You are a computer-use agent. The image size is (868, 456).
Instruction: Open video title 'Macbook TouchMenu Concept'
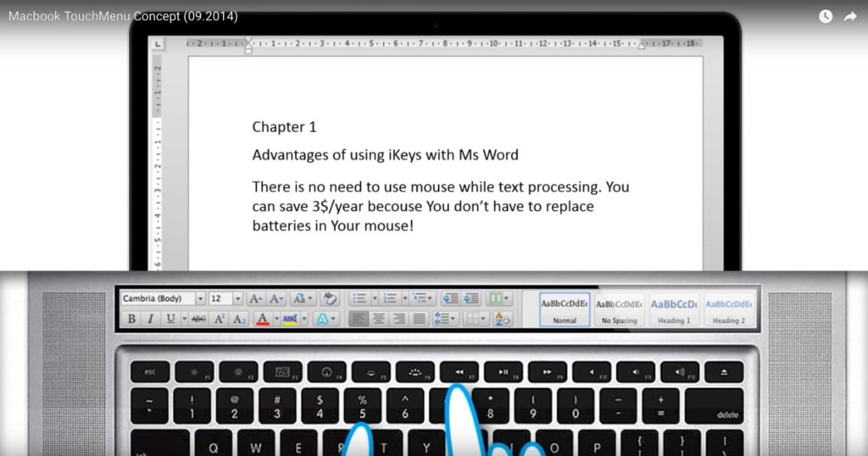click(123, 16)
